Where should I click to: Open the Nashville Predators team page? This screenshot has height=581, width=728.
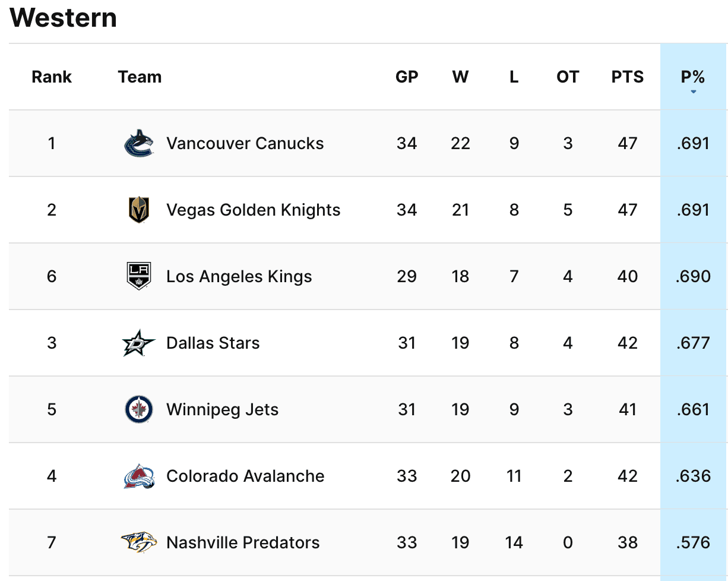[243, 542]
